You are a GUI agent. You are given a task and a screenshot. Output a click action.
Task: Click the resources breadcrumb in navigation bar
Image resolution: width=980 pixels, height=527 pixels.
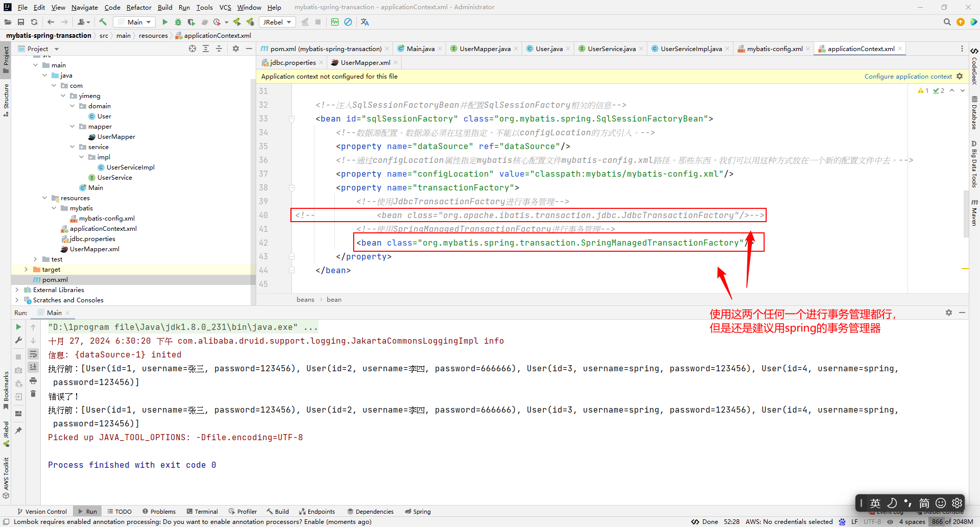(153, 35)
